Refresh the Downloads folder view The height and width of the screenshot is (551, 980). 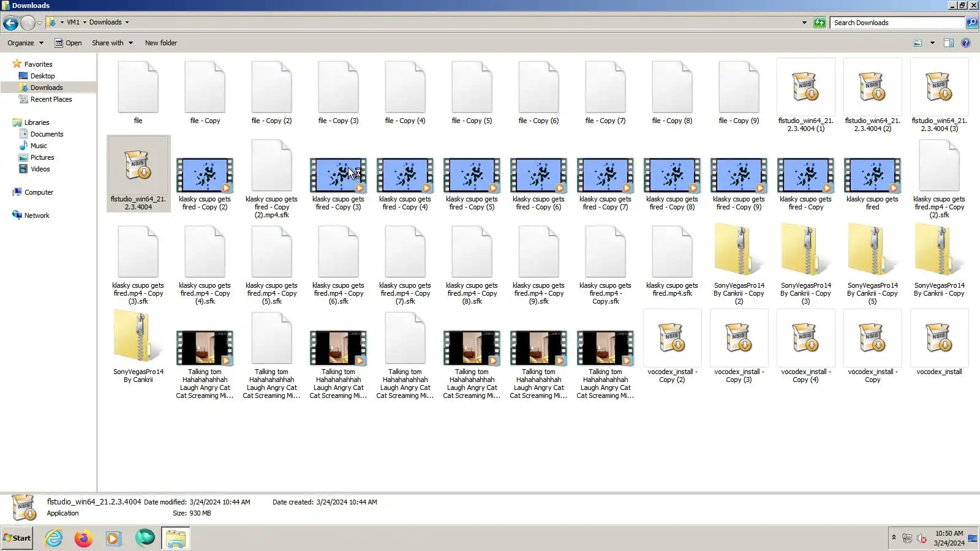click(x=820, y=23)
